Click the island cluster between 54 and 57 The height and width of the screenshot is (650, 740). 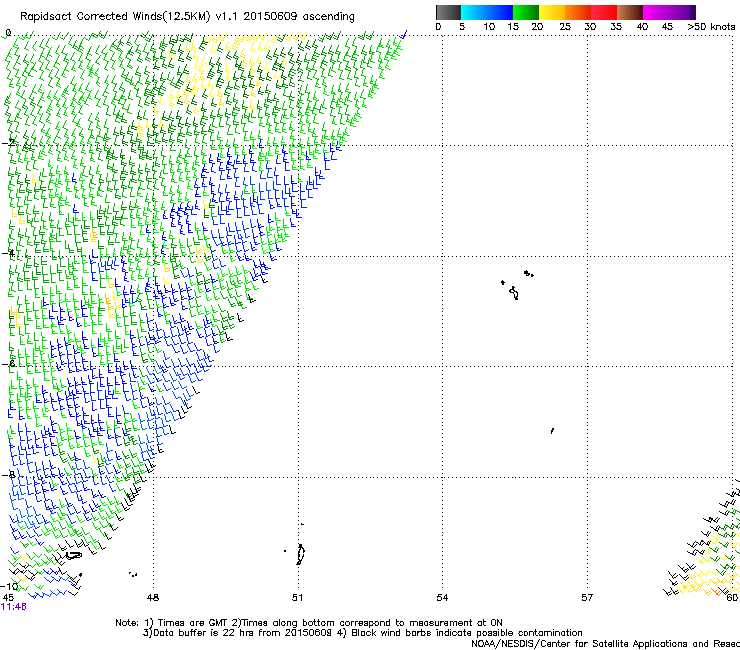coord(517,285)
